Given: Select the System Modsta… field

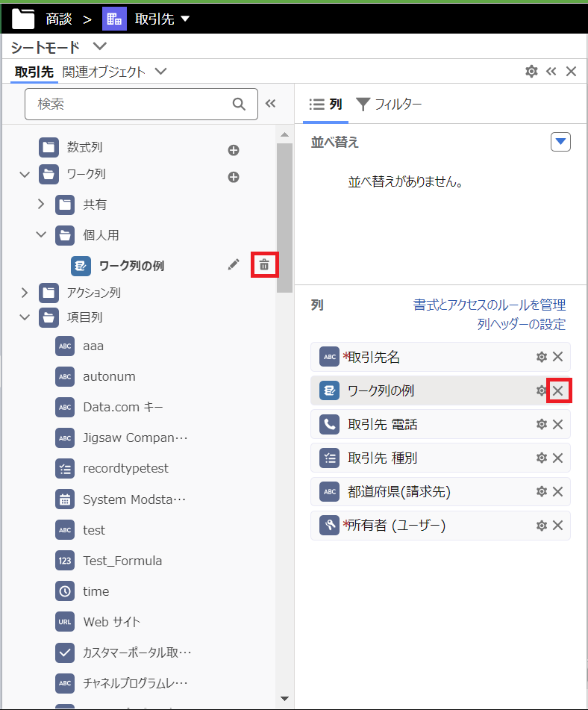Looking at the screenshot, I should [134, 499].
